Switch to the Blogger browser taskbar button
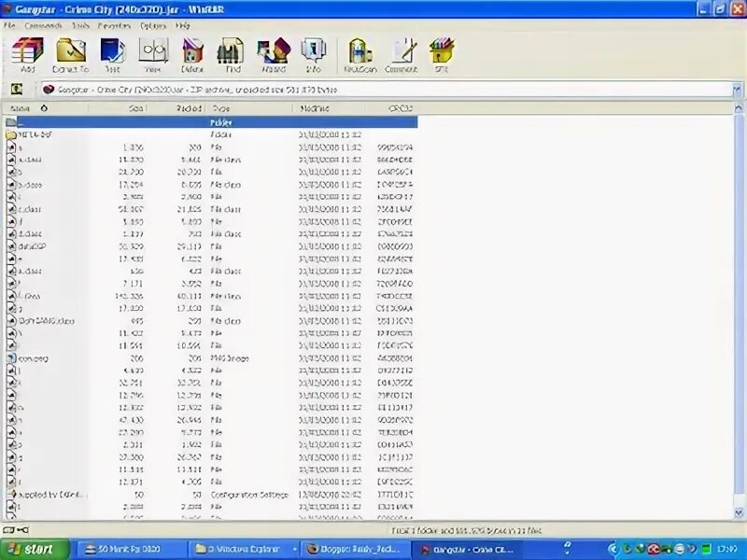747x560 pixels. (357, 550)
